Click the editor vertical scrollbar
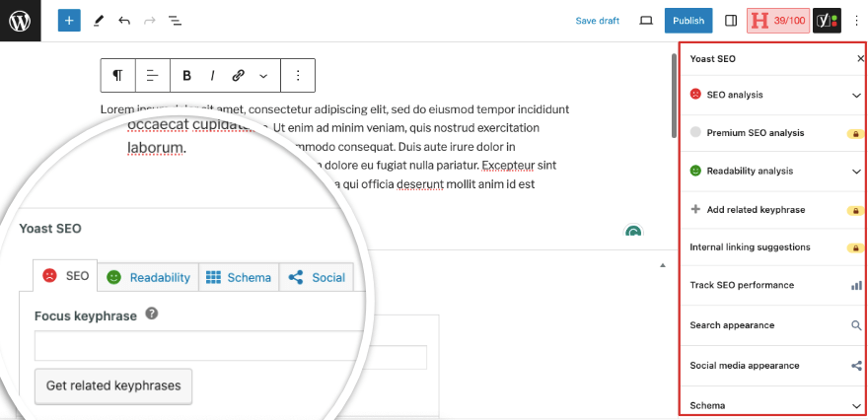Image resolution: width=868 pixels, height=420 pixels. click(674, 96)
